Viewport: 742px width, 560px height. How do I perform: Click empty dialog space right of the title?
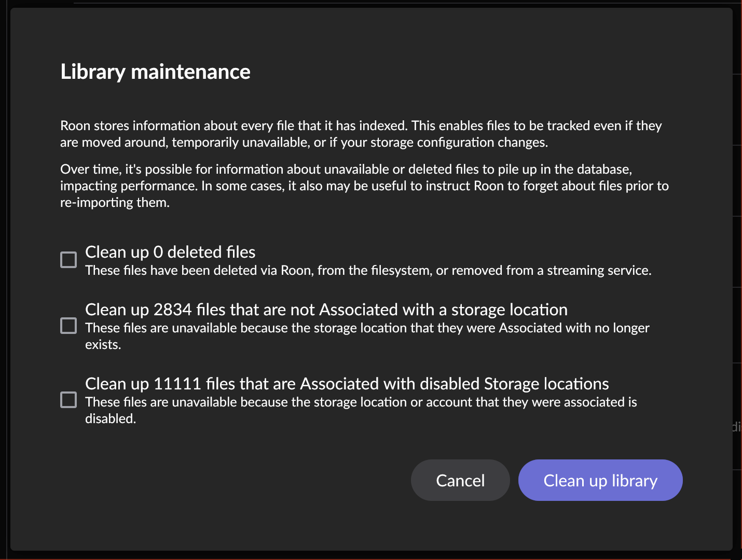tap(467, 72)
